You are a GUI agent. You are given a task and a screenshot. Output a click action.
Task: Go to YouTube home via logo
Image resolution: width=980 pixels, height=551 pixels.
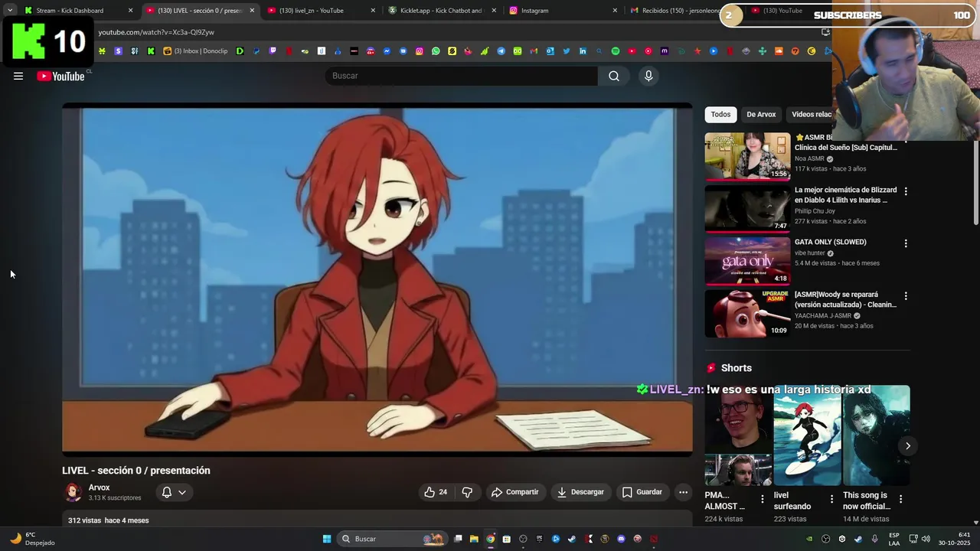click(x=60, y=76)
